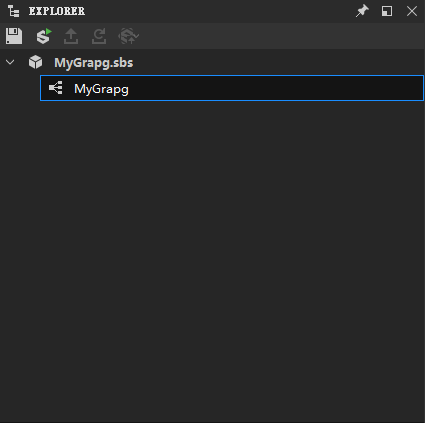The height and width of the screenshot is (423, 425).
Task: Click the Substance S icon with green arrow
Action: pos(44,36)
